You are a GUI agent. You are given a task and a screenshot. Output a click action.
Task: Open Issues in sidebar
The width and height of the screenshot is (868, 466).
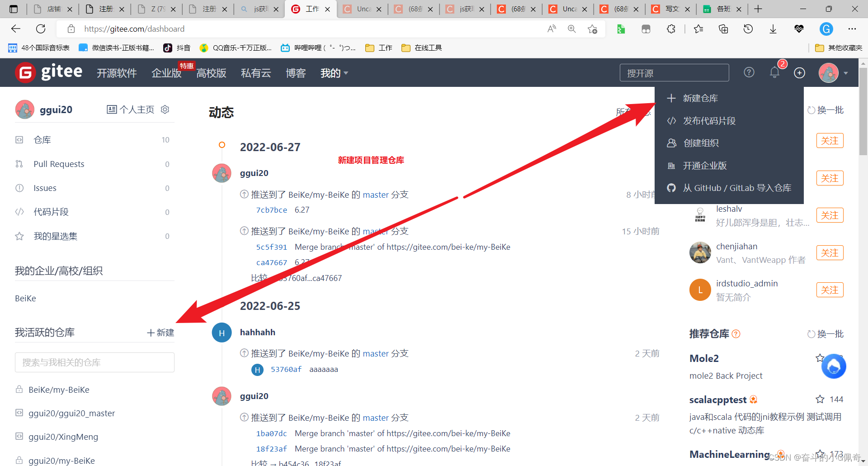click(94, 188)
